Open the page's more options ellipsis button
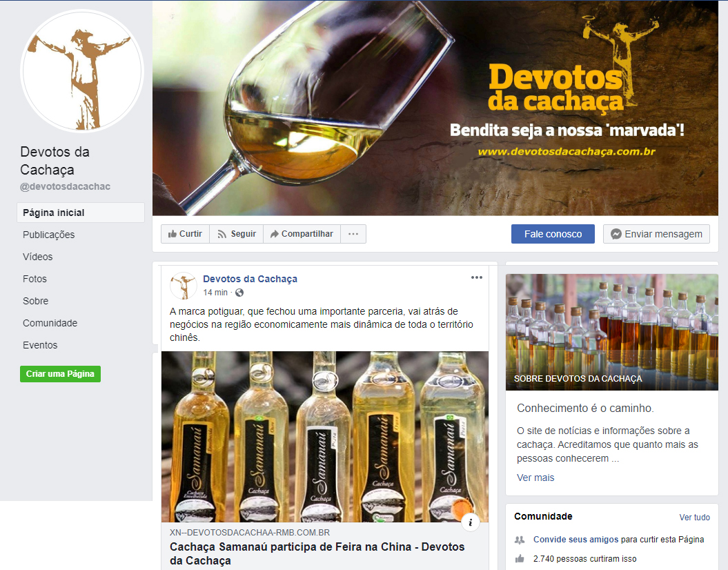The image size is (728, 570). [353, 234]
